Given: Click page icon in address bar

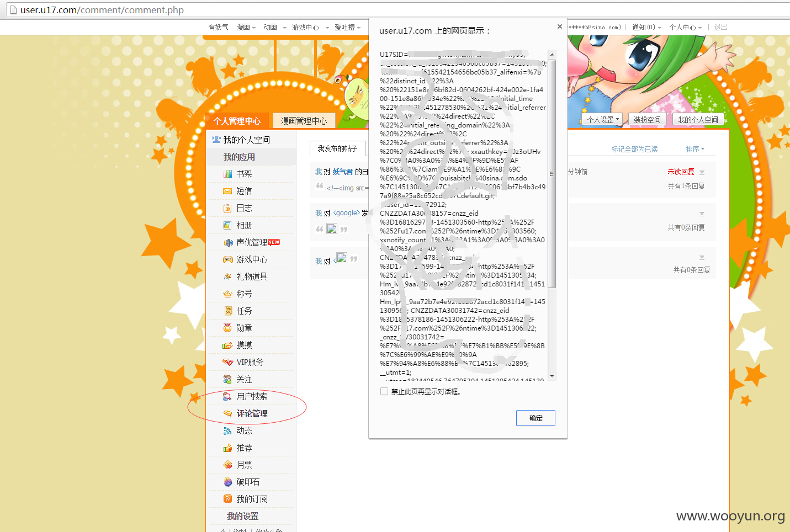Looking at the screenshot, I should tap(14, 10).
